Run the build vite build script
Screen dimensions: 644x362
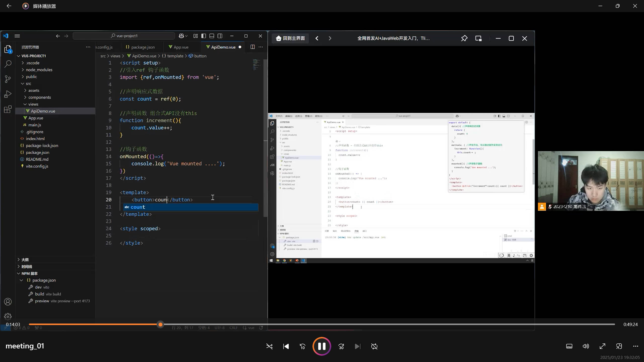click(55, 294)
